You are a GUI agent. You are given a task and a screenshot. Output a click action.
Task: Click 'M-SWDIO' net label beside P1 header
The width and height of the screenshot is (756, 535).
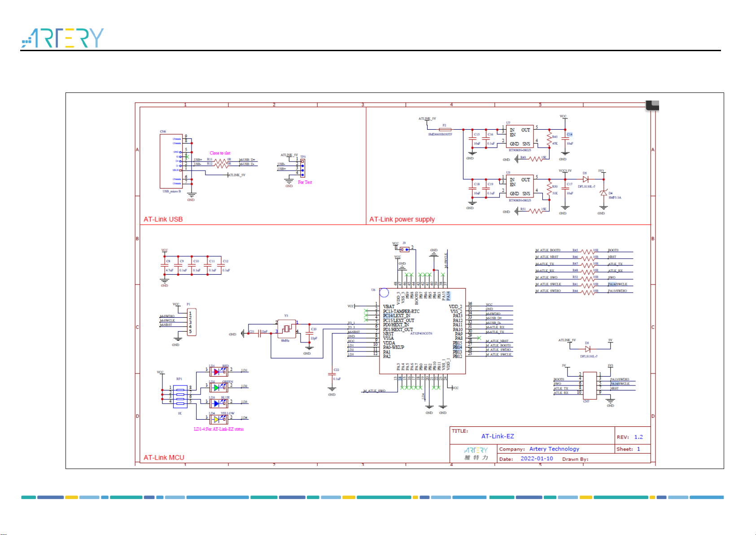(167, 316)
